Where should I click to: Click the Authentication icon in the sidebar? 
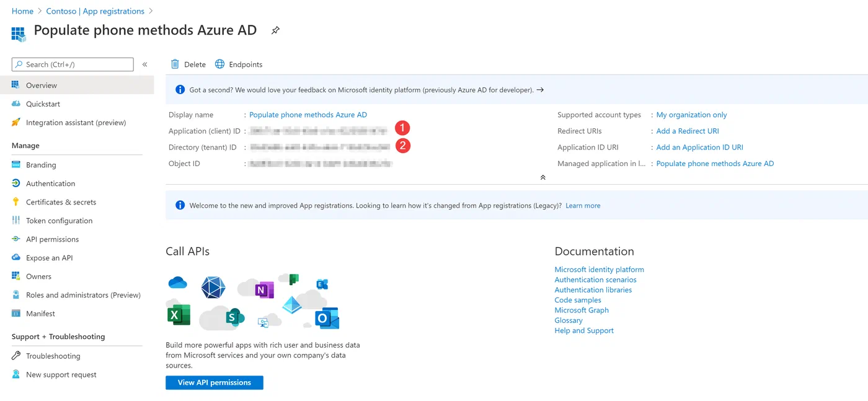(x=15, y=183)
